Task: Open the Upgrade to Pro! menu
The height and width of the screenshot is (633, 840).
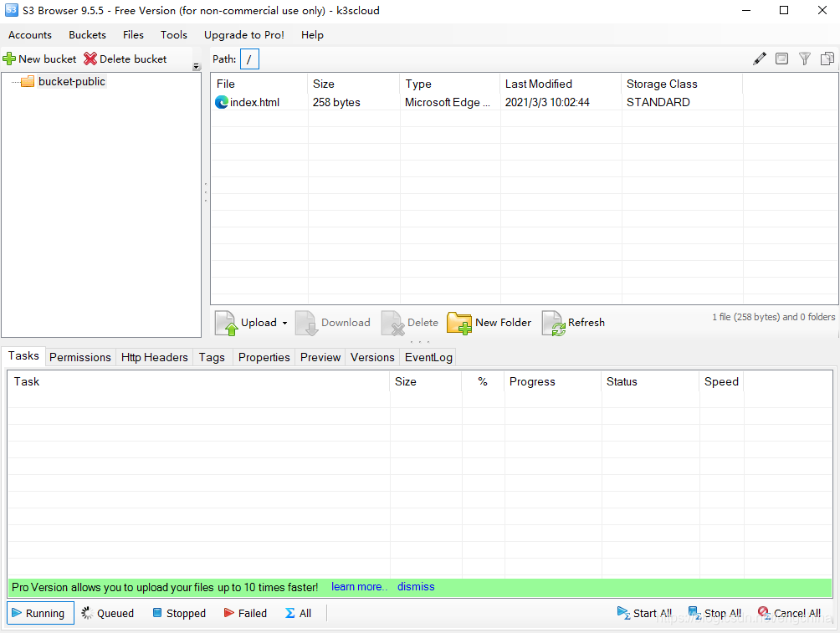Action: click(x=244, y=35)
